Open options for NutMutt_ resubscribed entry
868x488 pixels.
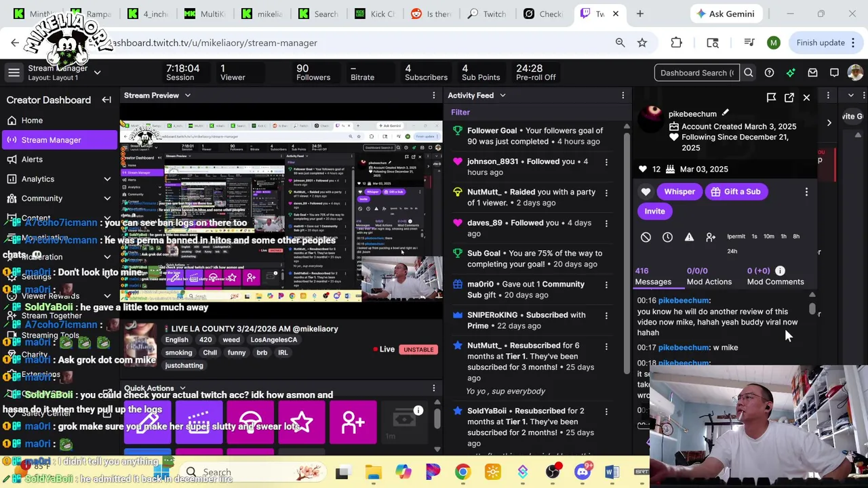point(606,346)
